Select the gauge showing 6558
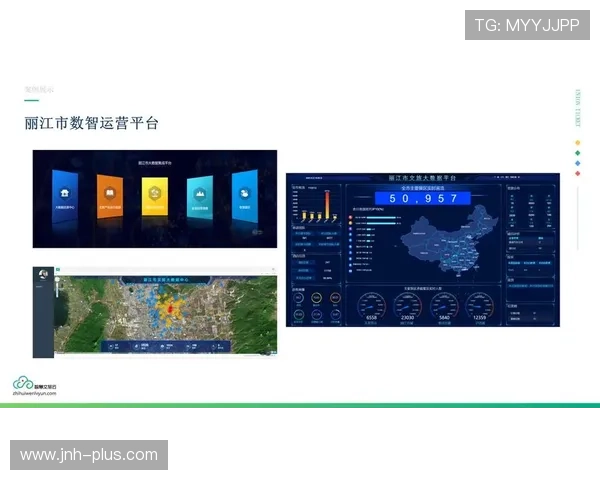The height and width of the screenshot is (480, 600). (x=371, y=307)
